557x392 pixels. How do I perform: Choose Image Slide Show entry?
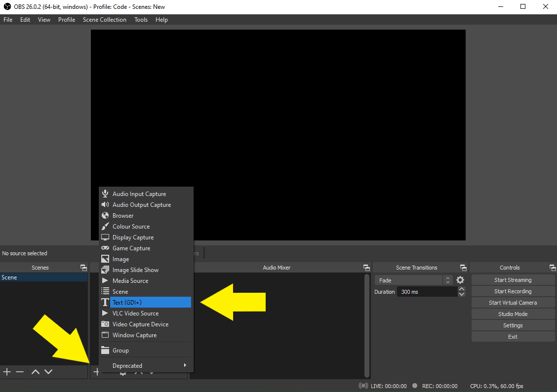tap(146, 270)
